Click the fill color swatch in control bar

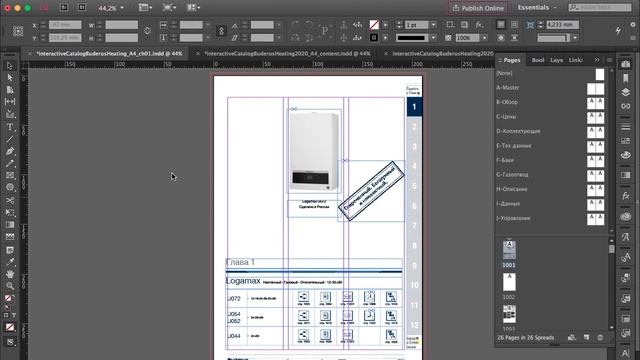[x=374, y=25]
